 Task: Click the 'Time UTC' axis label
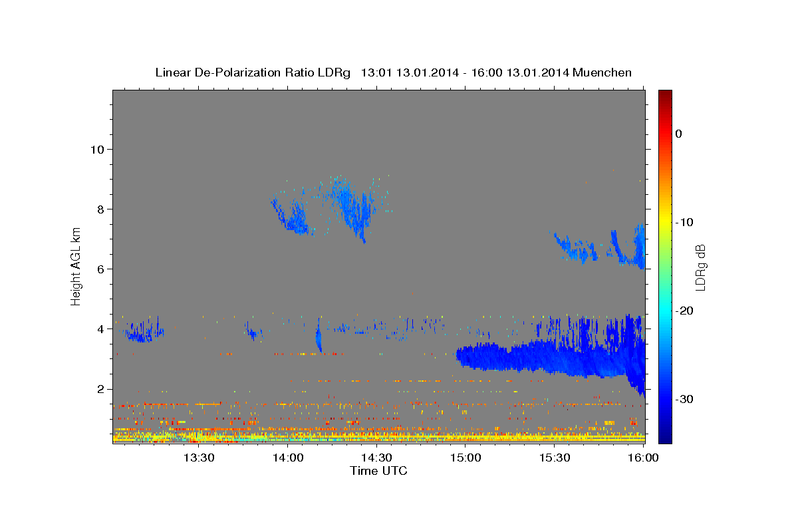(378, 471)
